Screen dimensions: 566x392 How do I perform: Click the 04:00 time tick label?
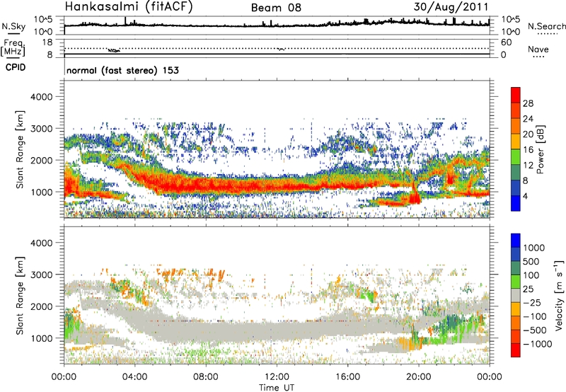coord(135,377)
